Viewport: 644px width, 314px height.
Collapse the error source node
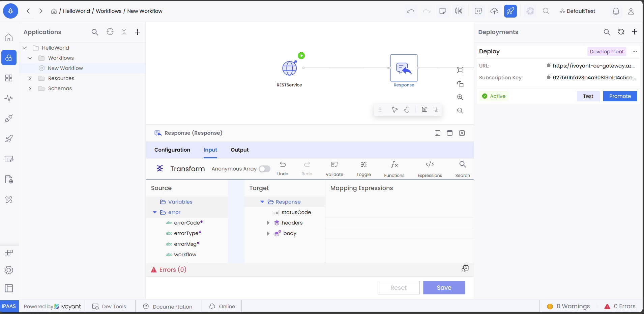pos(155,212)
